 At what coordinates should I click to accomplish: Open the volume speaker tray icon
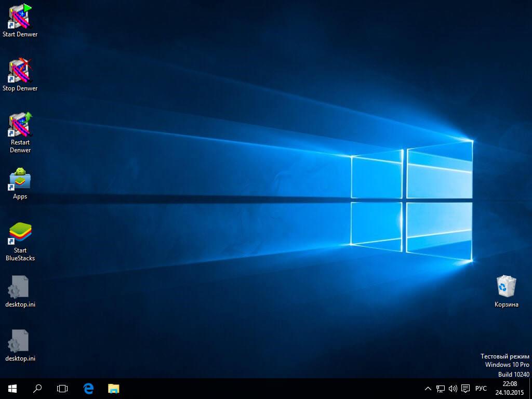pos(453,389)
